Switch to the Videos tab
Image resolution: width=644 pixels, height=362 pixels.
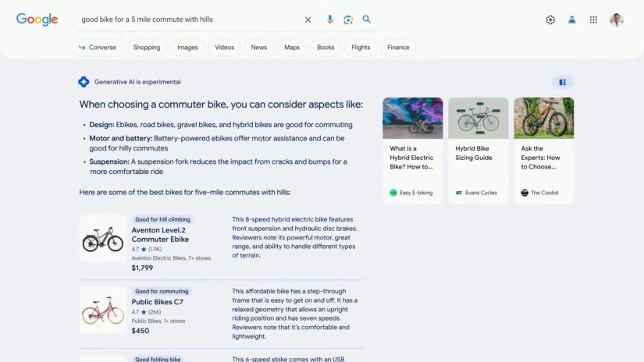224,47
